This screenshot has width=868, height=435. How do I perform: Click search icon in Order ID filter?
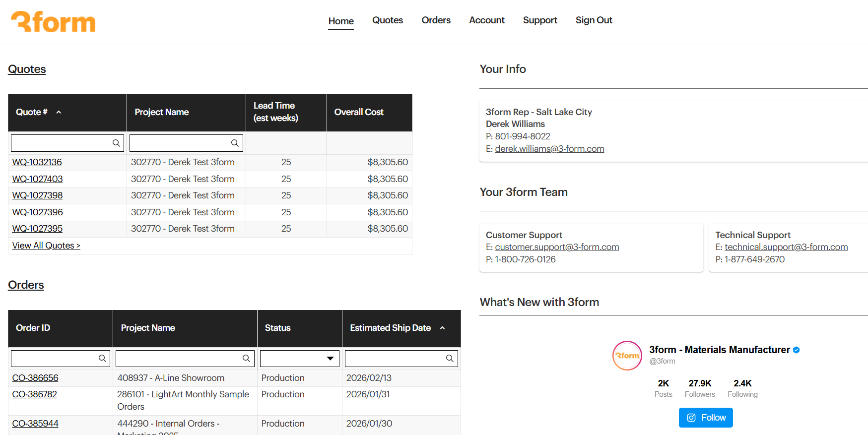(102, 359)
